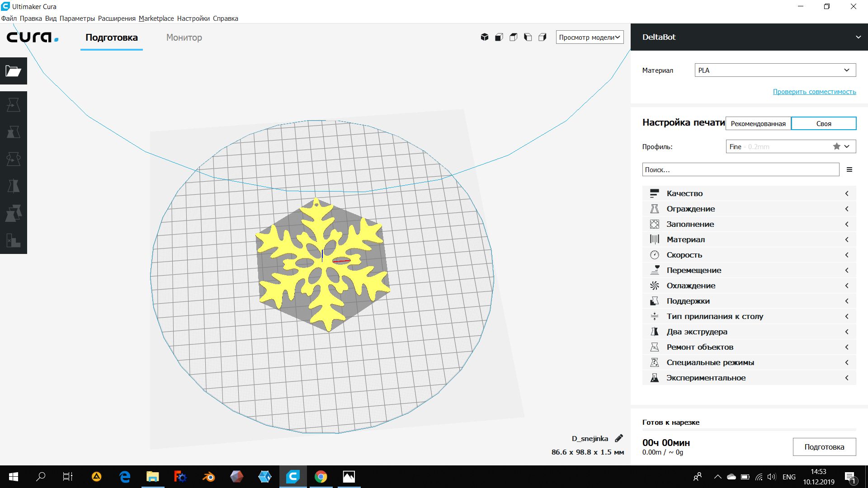
Task: Edit the D_snejinka job name with pencil icon
Action: coord(619,438)
